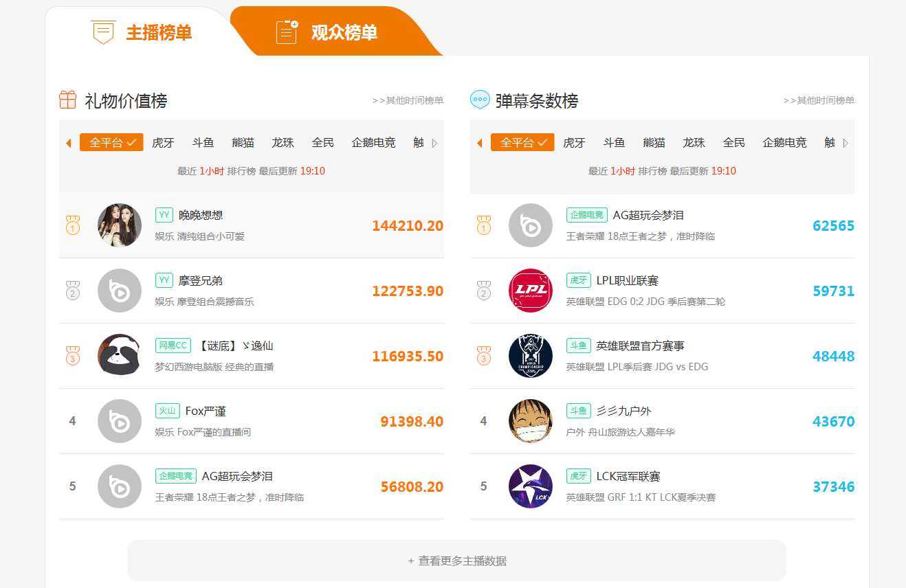This screenshot has height=588, width=906.
Task: Select 全平台 filter in danmaku count ranking
Action: 522,143
